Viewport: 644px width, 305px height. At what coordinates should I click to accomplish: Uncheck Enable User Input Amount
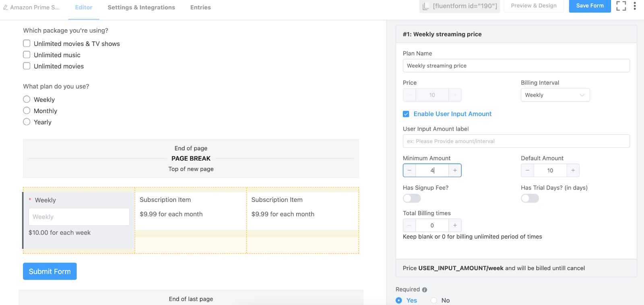[406, 114]
